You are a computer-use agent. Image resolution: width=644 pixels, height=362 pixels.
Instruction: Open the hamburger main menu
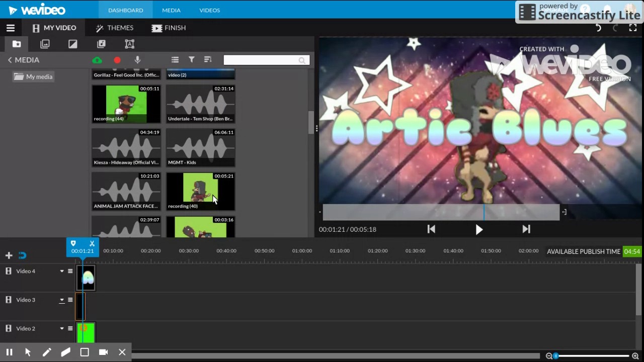[11, 28]
